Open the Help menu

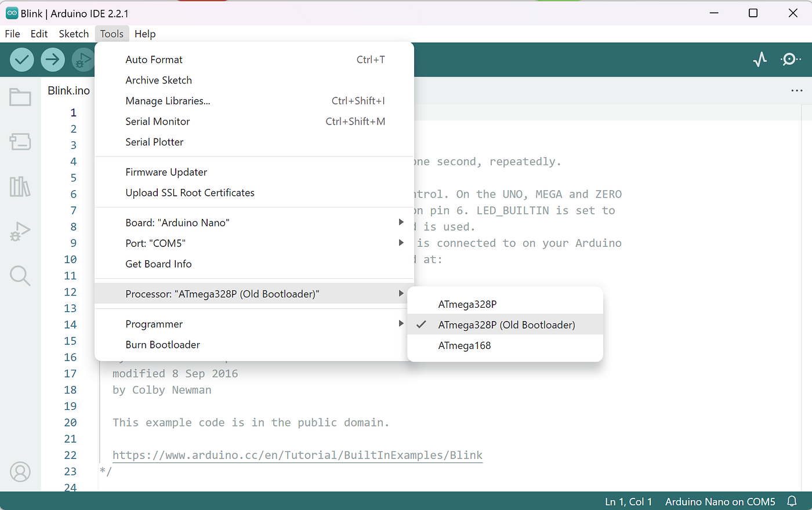(x=145, y=34)
